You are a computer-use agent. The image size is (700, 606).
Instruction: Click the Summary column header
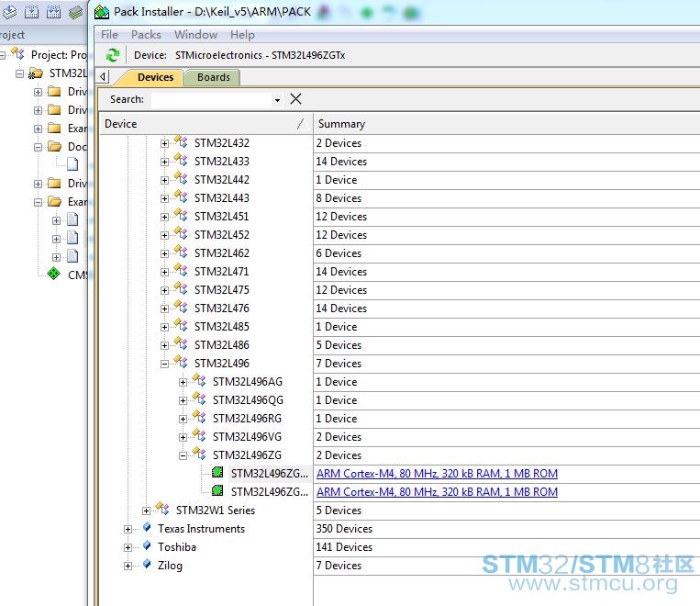tap(506, 124)
